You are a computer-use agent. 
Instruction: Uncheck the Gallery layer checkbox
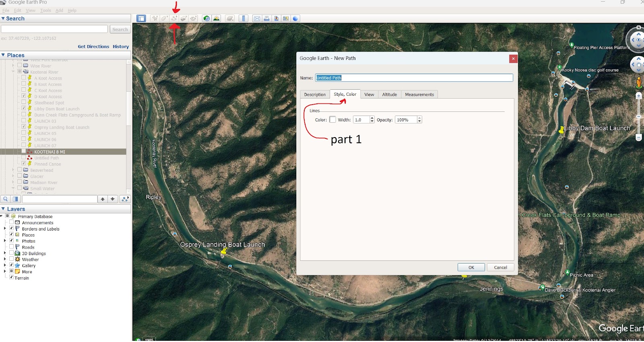(x=11, y=265)
